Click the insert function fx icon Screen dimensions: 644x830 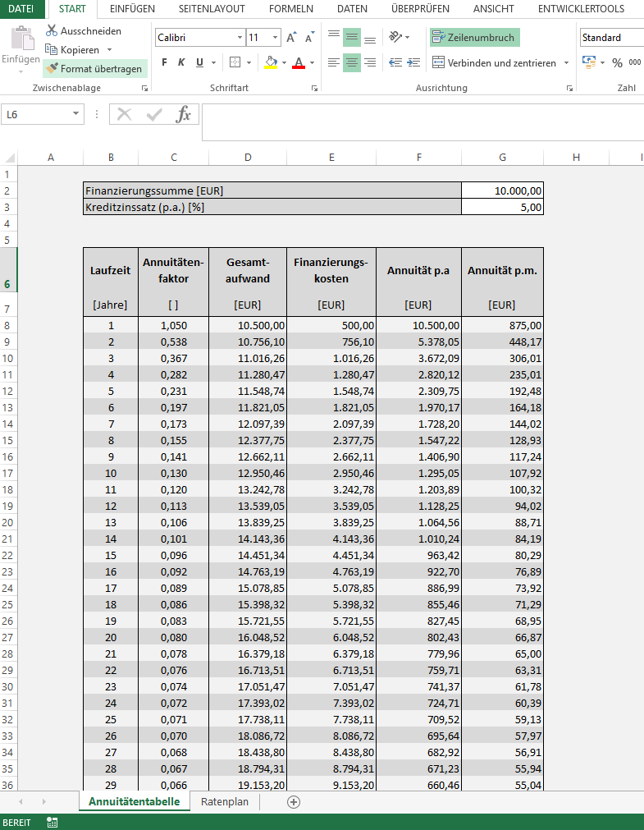click(x=184, y=115)
